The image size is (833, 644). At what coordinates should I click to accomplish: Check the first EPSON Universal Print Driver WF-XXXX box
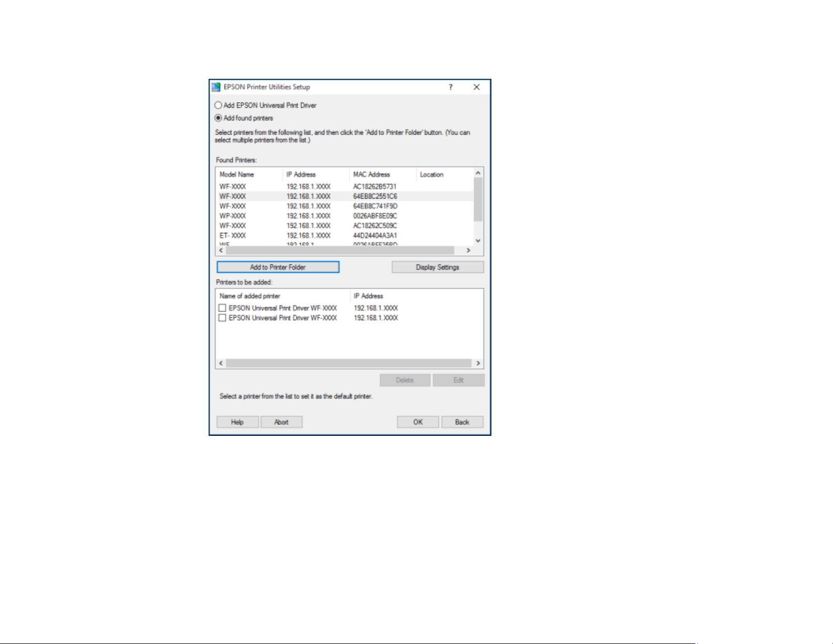[222, 308]
